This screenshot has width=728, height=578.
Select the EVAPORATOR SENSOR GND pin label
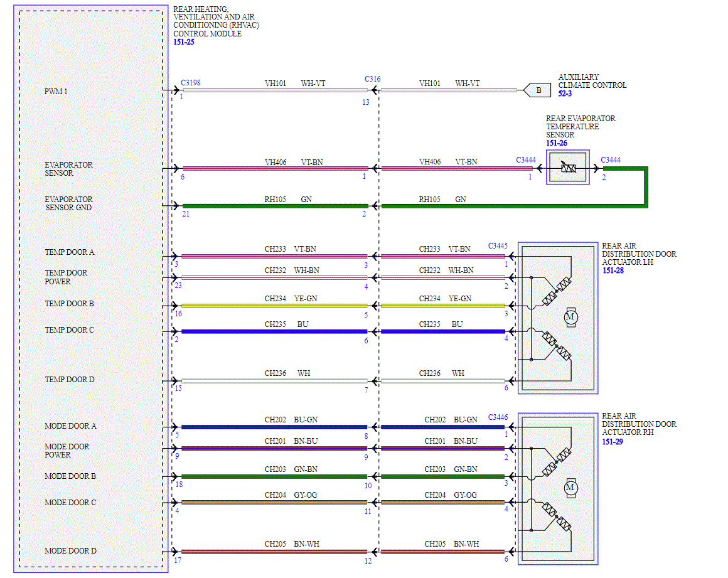[68, 203]
